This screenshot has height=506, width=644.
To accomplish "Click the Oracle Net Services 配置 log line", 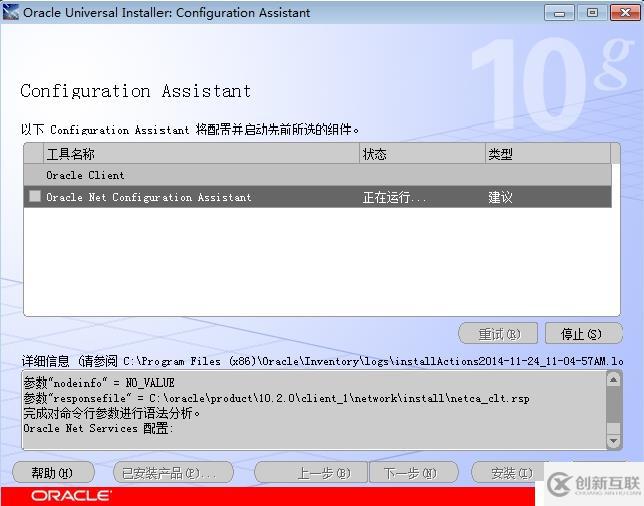I will [98, 428].
